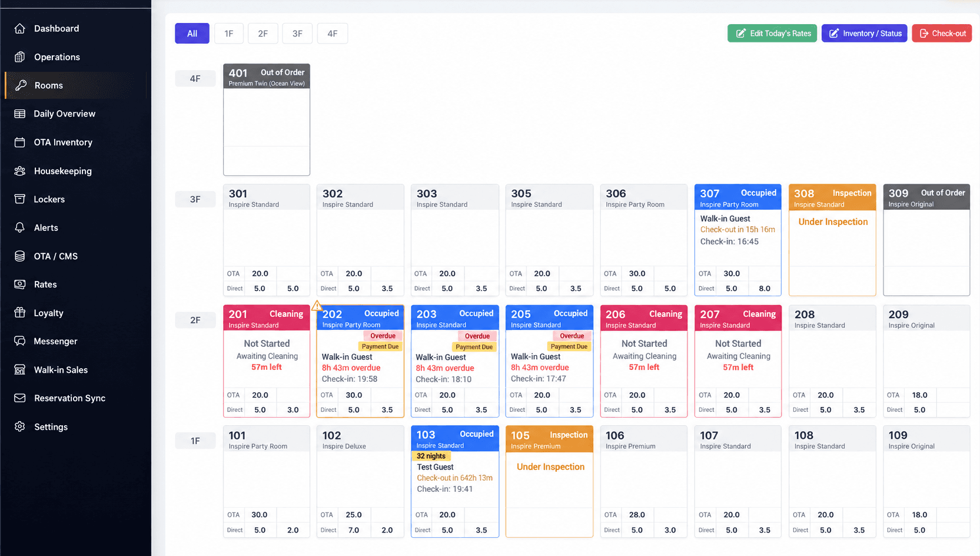Image resolution: width=980 pixels, height=556 pixels.
Task: Filter rooms by 1F tab
Action: click(x=229, y=34)
